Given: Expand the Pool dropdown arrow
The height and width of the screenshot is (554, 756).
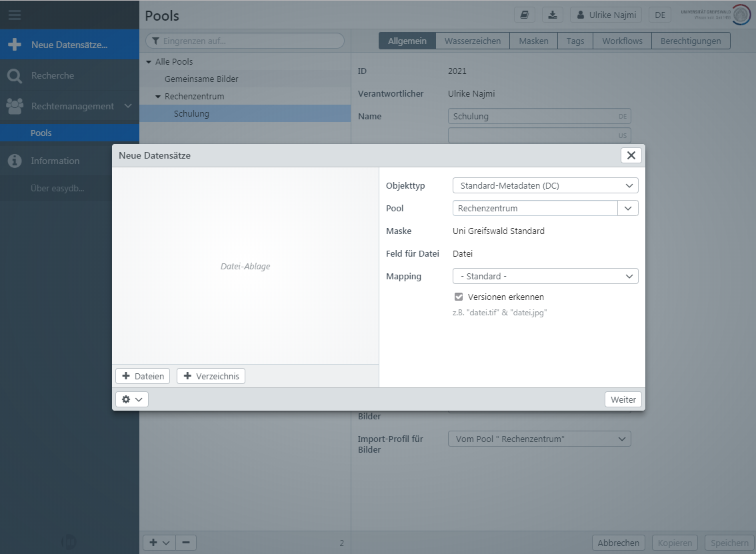Looking at the screenshot, I should pos(628,209).
